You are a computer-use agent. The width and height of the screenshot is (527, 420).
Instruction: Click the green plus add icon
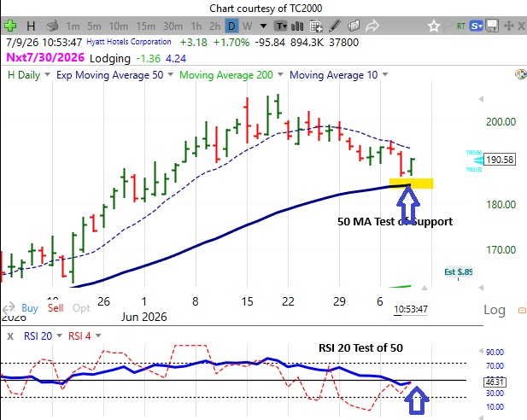tap(10, 26)
